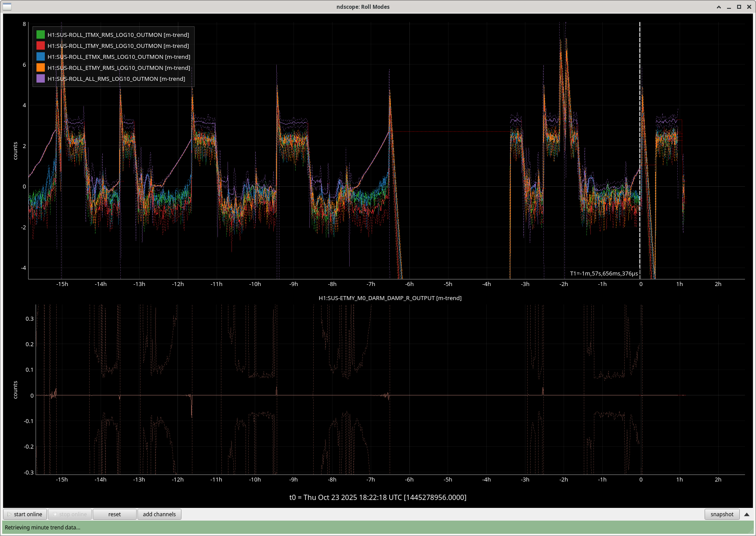The height and width of the screenshot is (536, 756).
Task: Click the start online play button
Action: 25,514
